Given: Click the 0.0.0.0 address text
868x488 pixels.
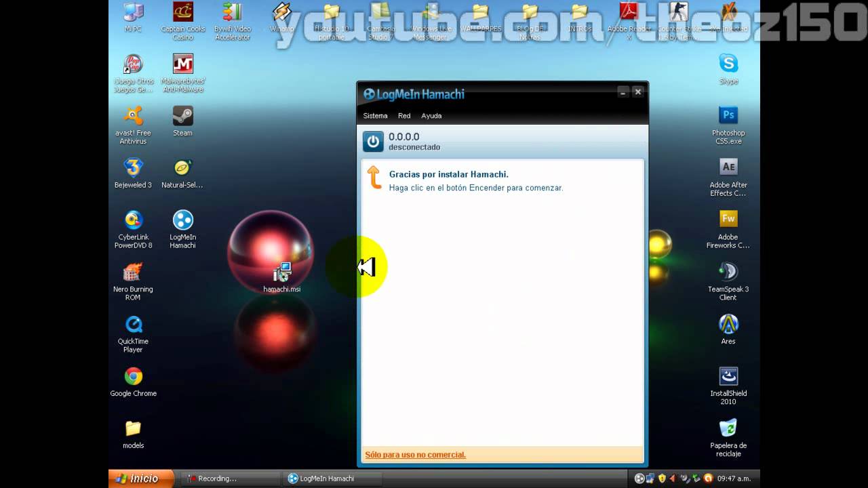Looking at the screenshot, I should coord(404,137).
